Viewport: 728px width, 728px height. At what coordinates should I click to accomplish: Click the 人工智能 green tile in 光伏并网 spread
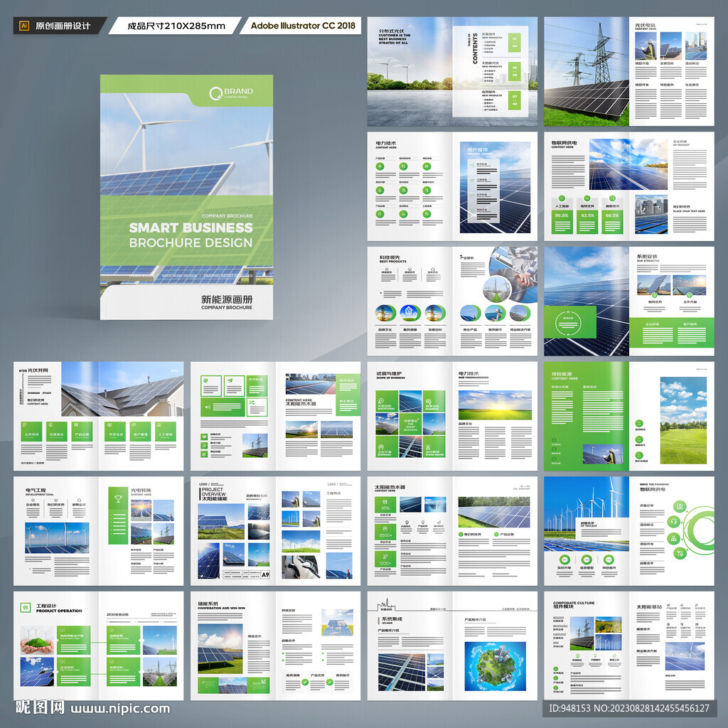165,432
